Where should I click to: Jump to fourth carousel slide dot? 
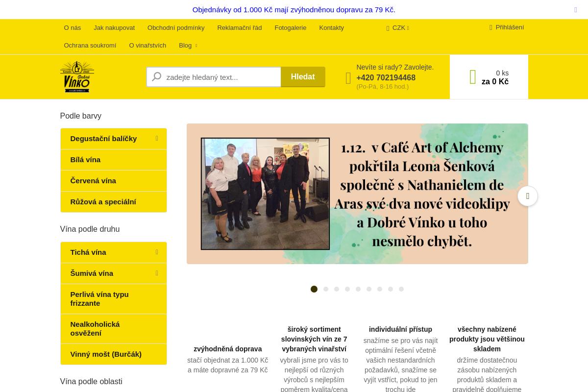click(x=347, y=289)
